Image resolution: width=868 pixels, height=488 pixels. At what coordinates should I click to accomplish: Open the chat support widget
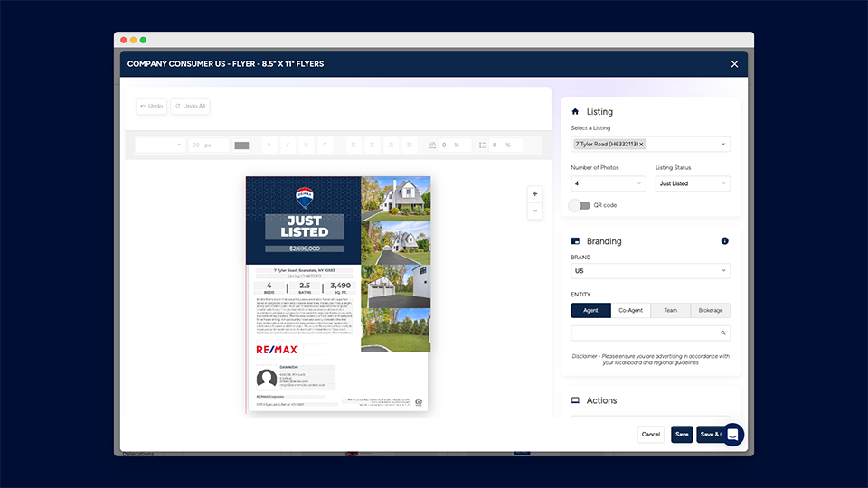point(732,435)
